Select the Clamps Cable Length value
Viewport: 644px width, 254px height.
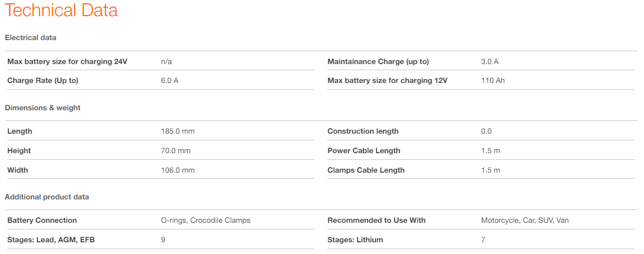[491, 170]
